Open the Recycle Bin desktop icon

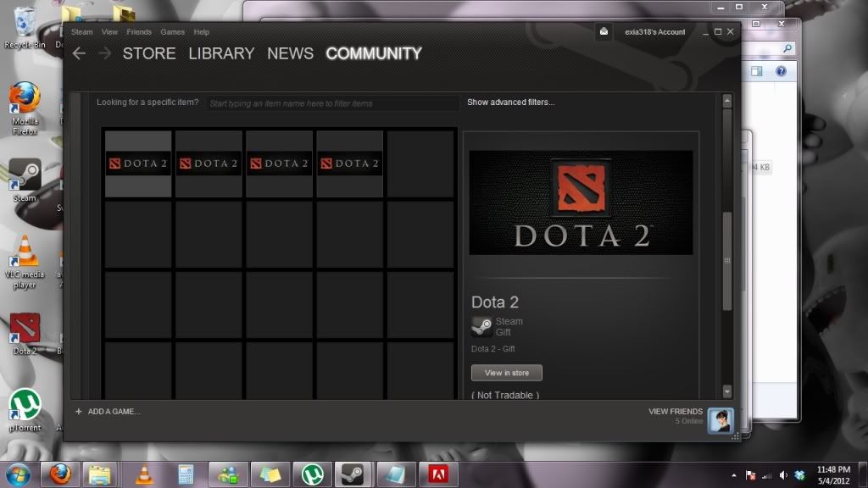tap(25, 27)
